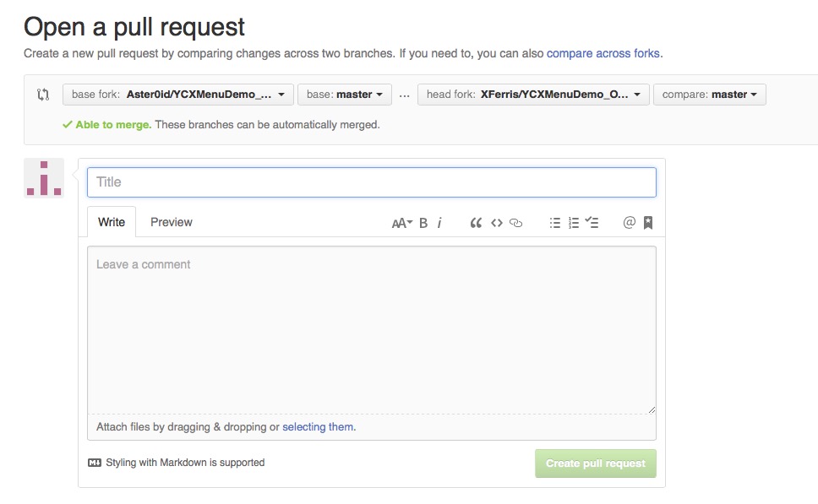Image resolution: width=818 pixels, height=504 pixels.
Task: Insert code with the angle brackets icon
Action: click(x=497, y=223)
